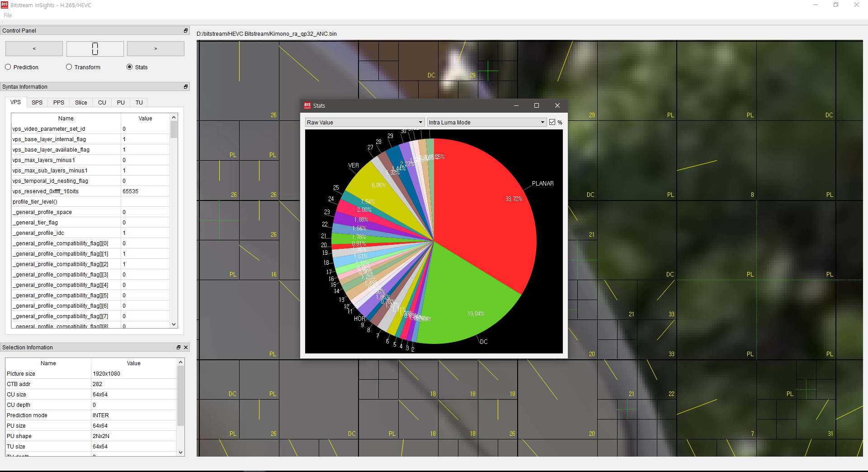The width and height of the screenshot is (868, 472).
Task: Click the 65535 value cell
Action: pyautogui.click(x=145, y=191)
